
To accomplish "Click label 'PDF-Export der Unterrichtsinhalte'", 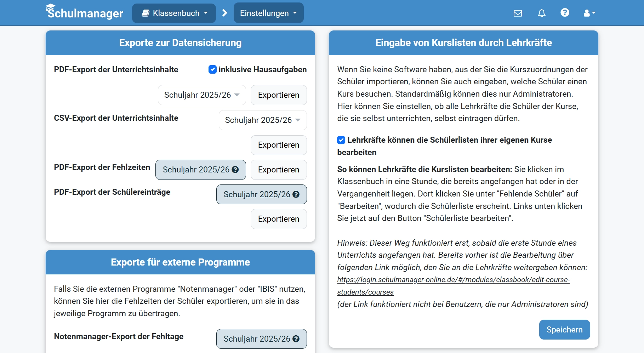I will click(116, 69).
